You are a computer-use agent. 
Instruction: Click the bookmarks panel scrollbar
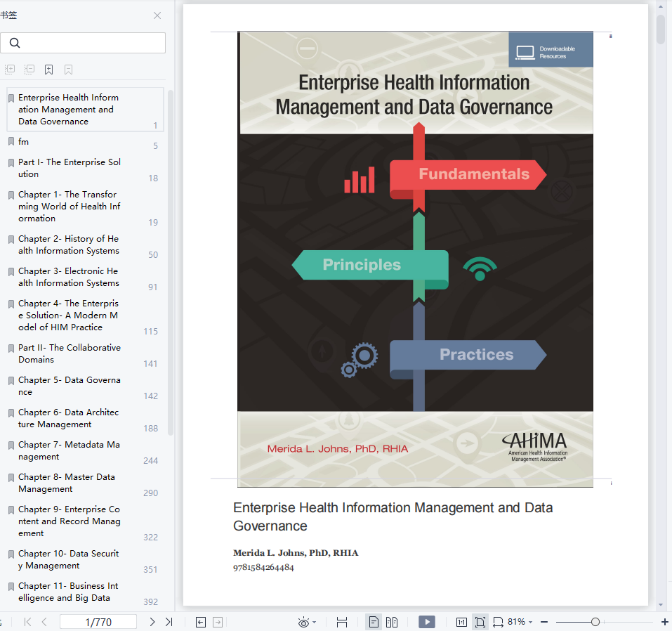(x=170, y=263)
